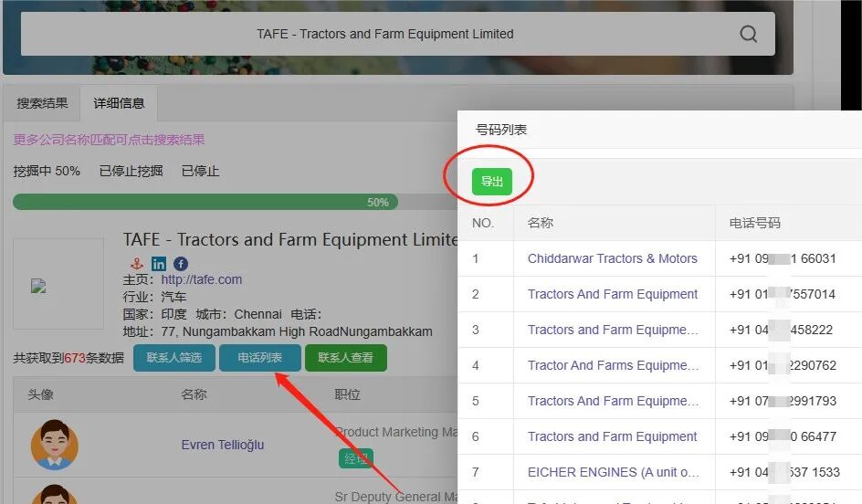Open row 3 Tractors and Farm Equipme… link
The width and height of the screenshot is (862, 504).
pos(613,330)
